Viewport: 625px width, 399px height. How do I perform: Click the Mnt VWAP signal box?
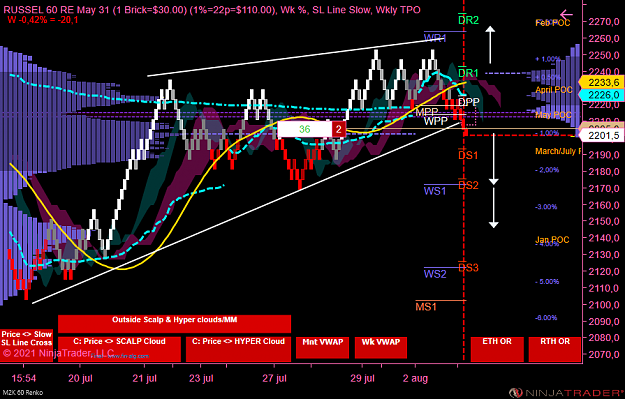322,347
